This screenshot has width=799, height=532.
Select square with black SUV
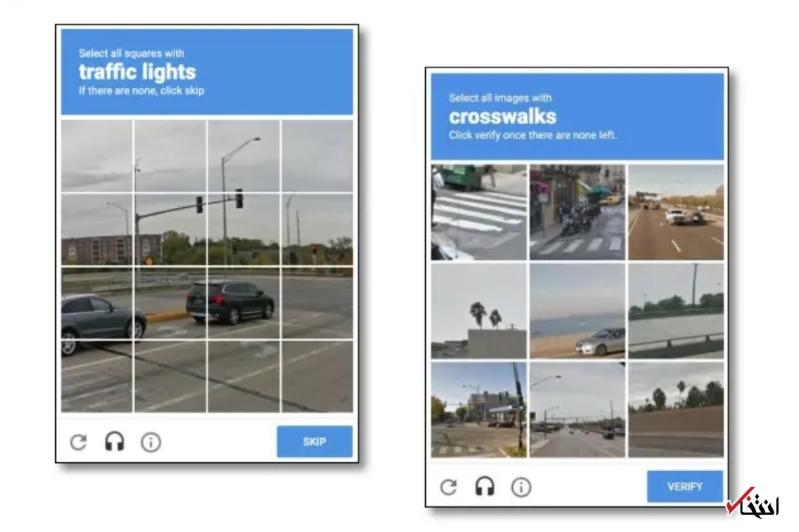point(243,303)
